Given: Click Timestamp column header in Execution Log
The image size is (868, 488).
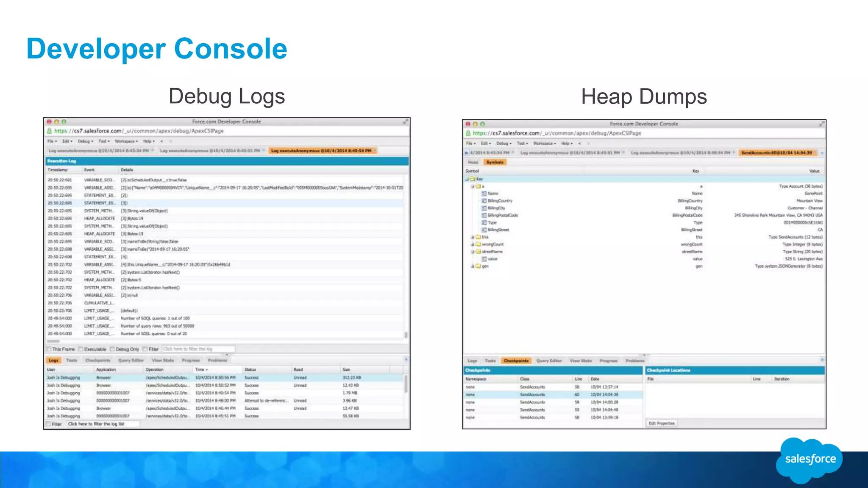Looking at the screenshot, I should 64,170.
